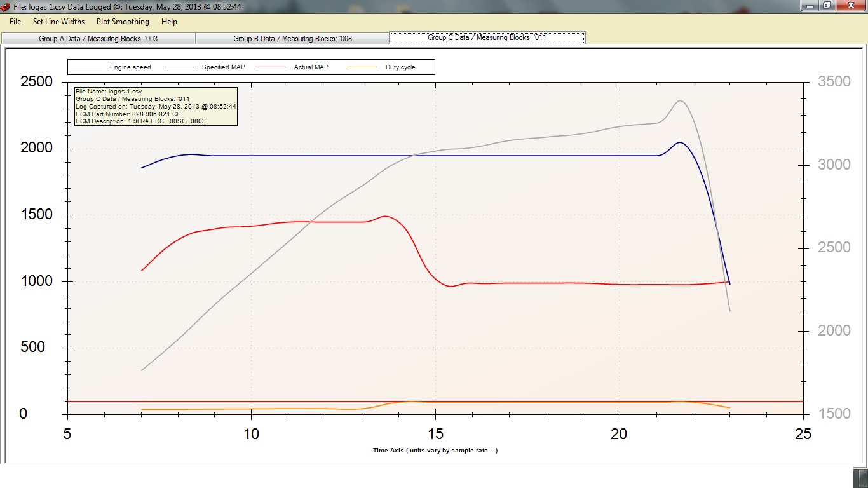The height and width of the screenshot is (488, 868).
Task: Close the log plot window
Action: coord(851,6)
